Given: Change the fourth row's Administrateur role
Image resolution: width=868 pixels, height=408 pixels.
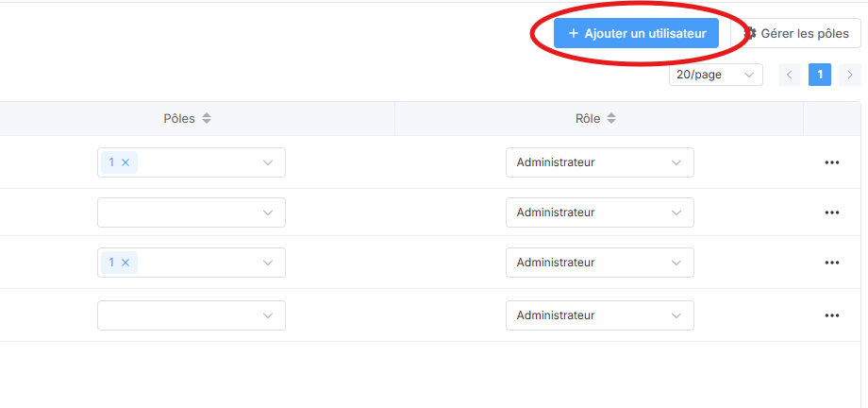Looking at the screenshot, I should (599, 315).
